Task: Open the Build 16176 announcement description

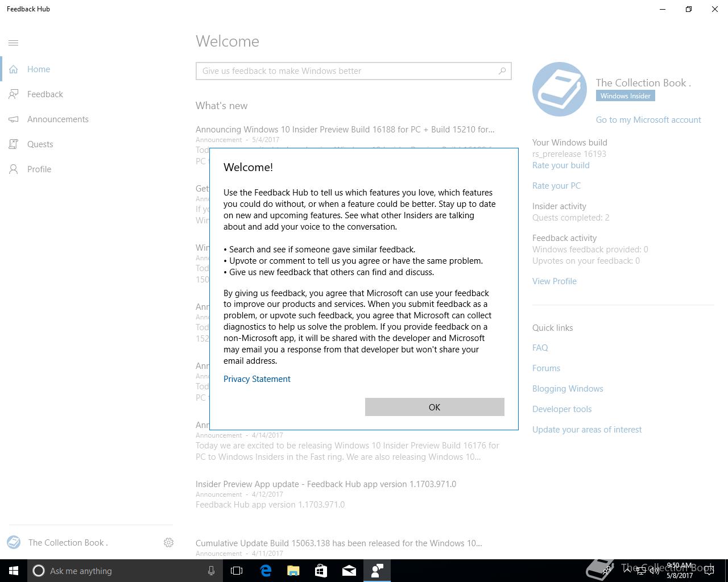Action: click(348, 451)
